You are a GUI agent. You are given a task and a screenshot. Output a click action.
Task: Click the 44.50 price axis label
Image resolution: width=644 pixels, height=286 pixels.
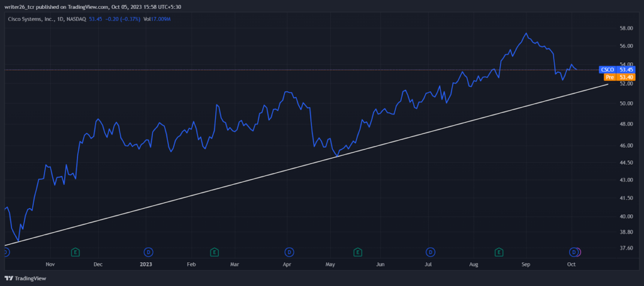[x=626, y=163]
